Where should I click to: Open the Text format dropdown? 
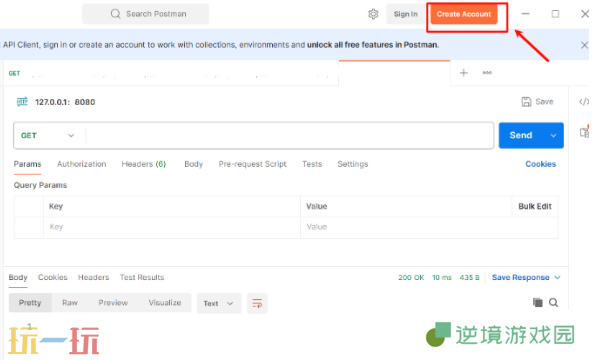click(x=219, y=303)
